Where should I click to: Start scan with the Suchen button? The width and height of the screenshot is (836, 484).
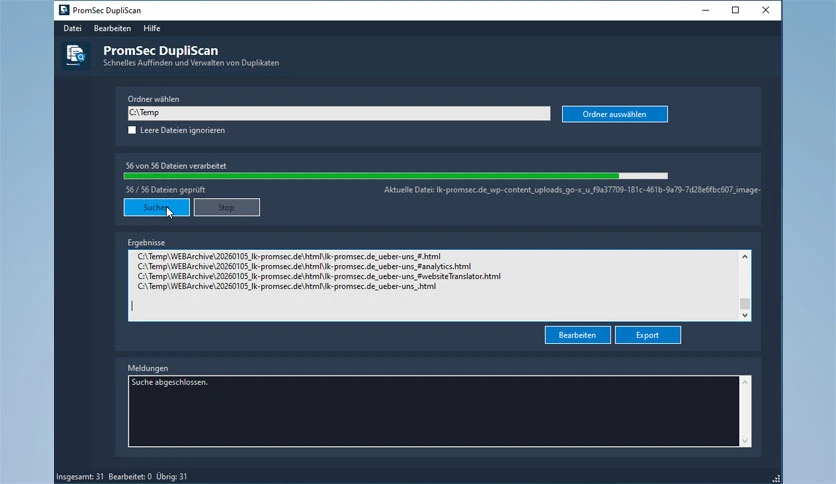pos(156,207)
